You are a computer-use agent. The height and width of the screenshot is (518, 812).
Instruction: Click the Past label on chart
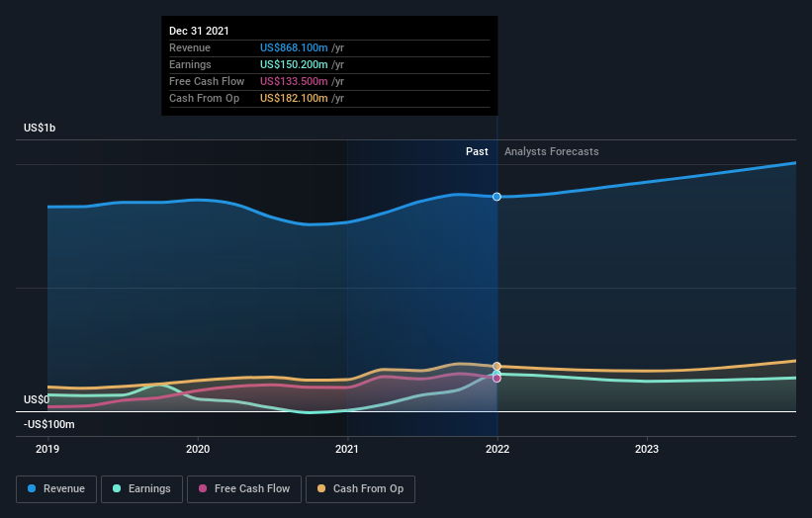tap(477, 151)
